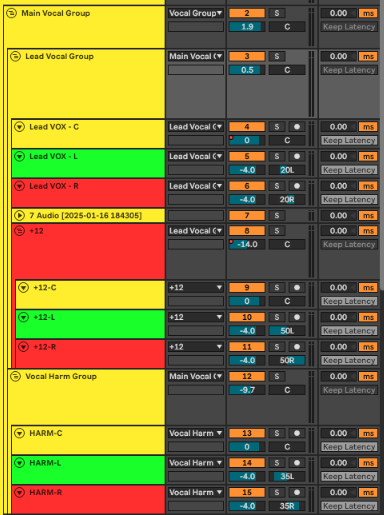Open +12-L track output dropdown
384x515 pixels.
pyautogui.click(x=196, y=317)
